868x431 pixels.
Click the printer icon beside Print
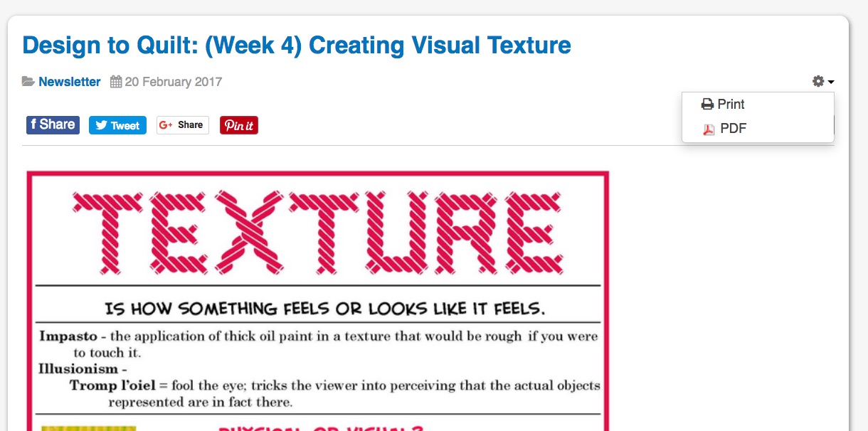[706, 104]
